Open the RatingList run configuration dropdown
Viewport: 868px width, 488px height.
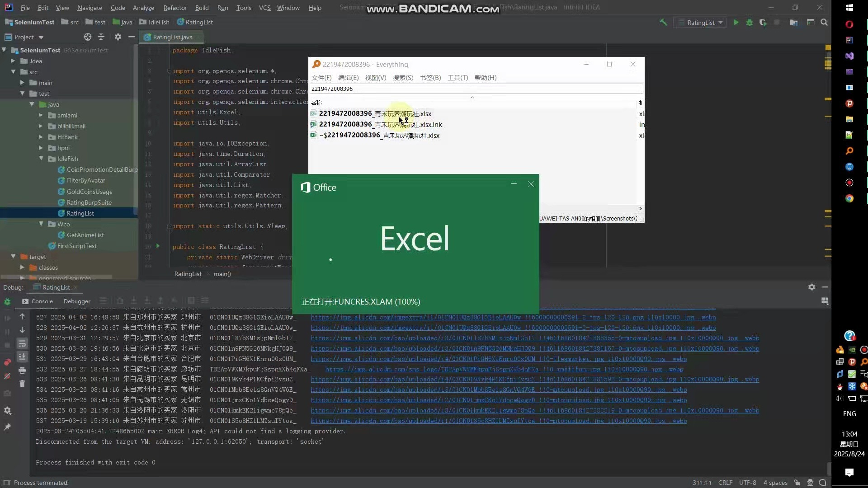tap(701, 22)
